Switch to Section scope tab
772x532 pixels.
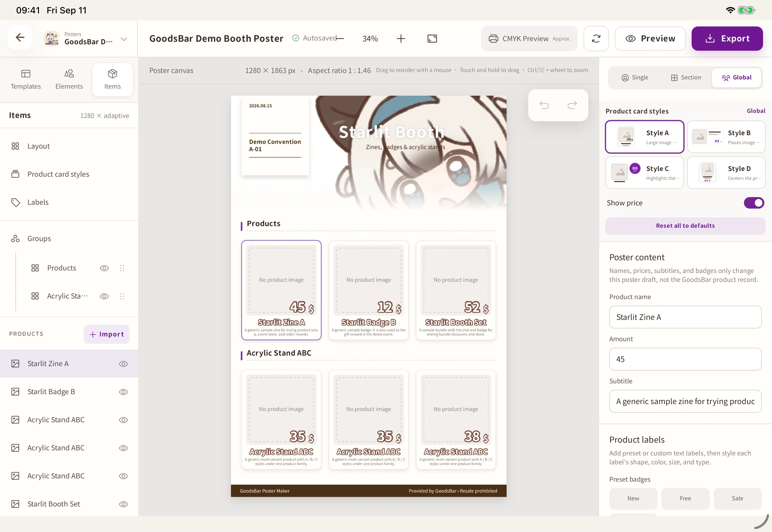point(686,78)
